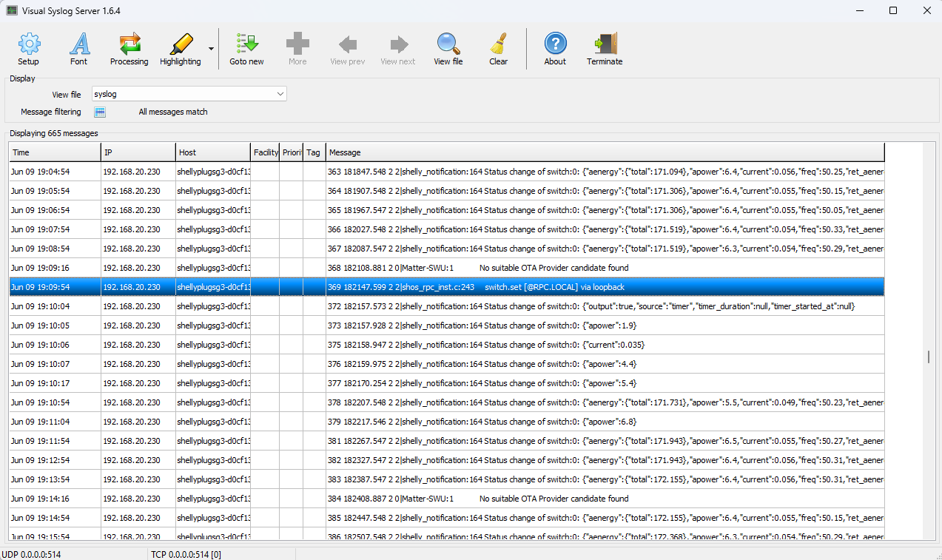
Task: Select the row with "apower":4.4
Action: (447, 364)
